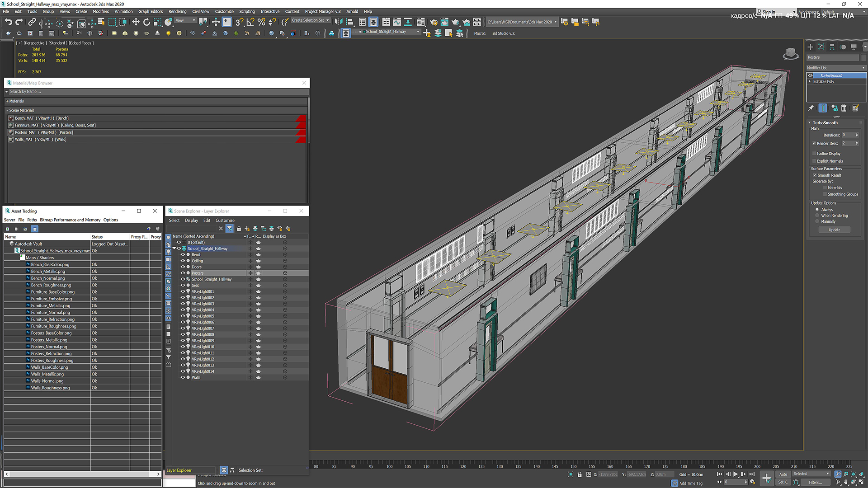Open the View reference coordinate dropdown

185,20
